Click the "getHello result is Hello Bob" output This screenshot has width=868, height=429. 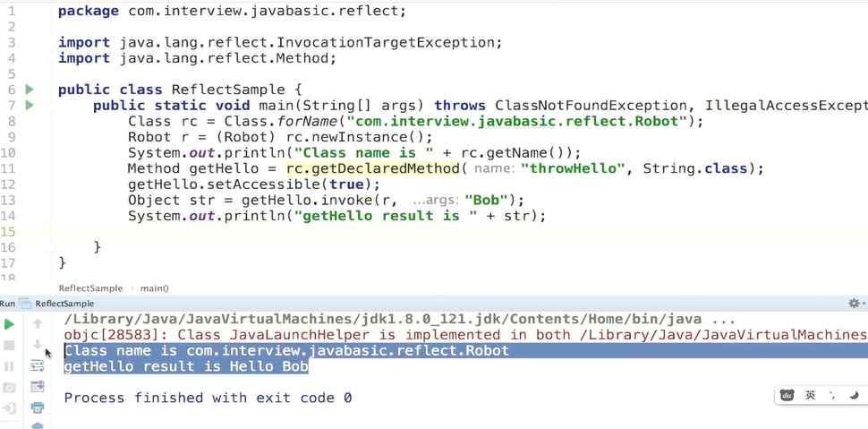(186, 366)
